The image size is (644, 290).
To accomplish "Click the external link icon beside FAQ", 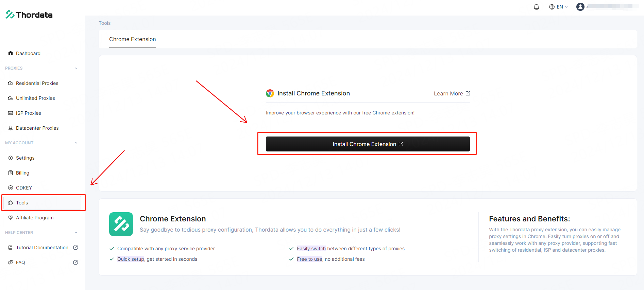I will (75, 262).
